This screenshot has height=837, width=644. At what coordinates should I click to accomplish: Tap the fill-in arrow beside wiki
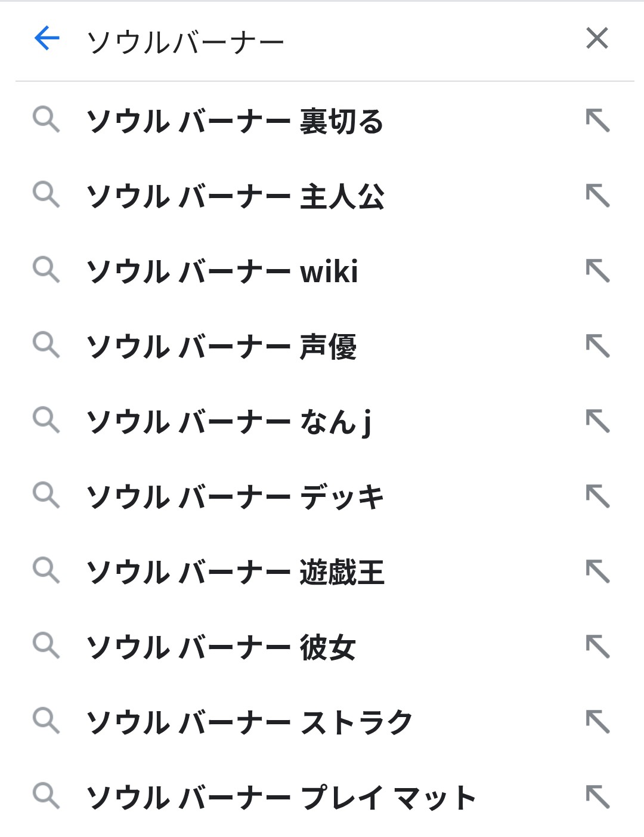point(597,271)
